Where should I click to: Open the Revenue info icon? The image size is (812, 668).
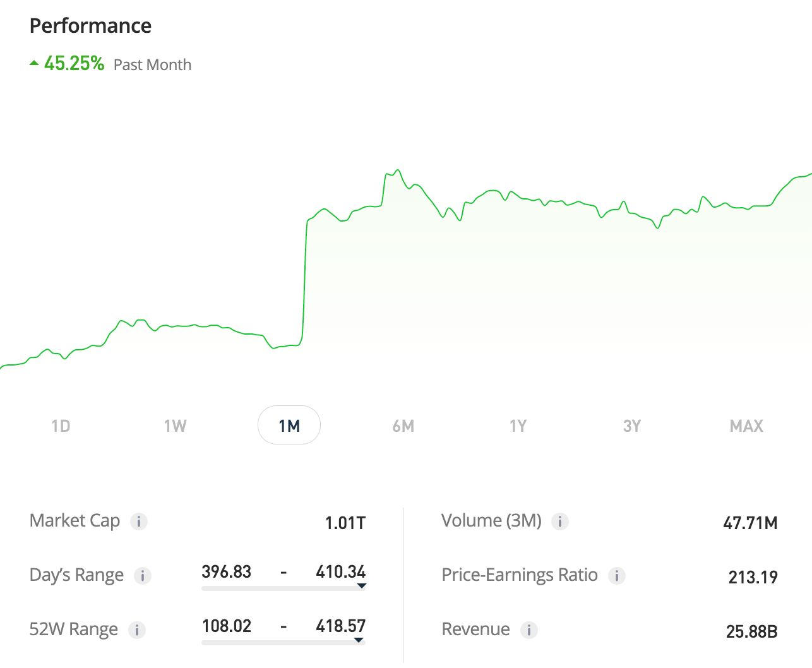point(529,630)
